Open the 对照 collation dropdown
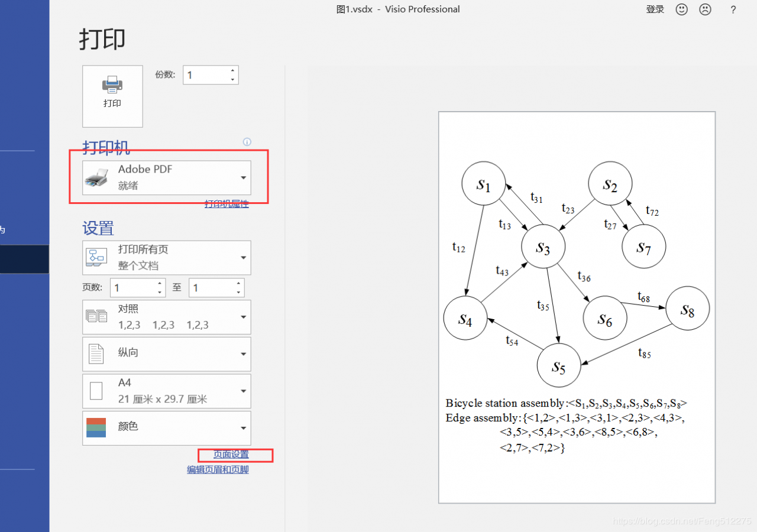 [167, 317]
